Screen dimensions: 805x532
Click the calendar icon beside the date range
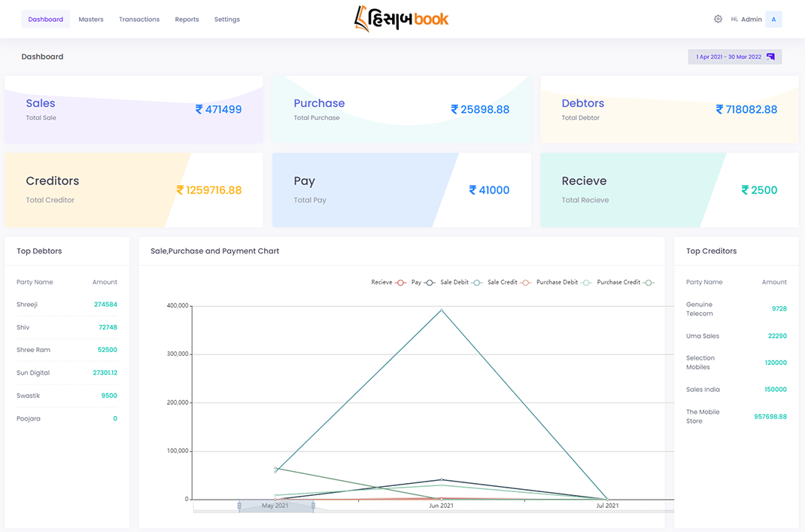pyautogui.click(x=770, y=57)
